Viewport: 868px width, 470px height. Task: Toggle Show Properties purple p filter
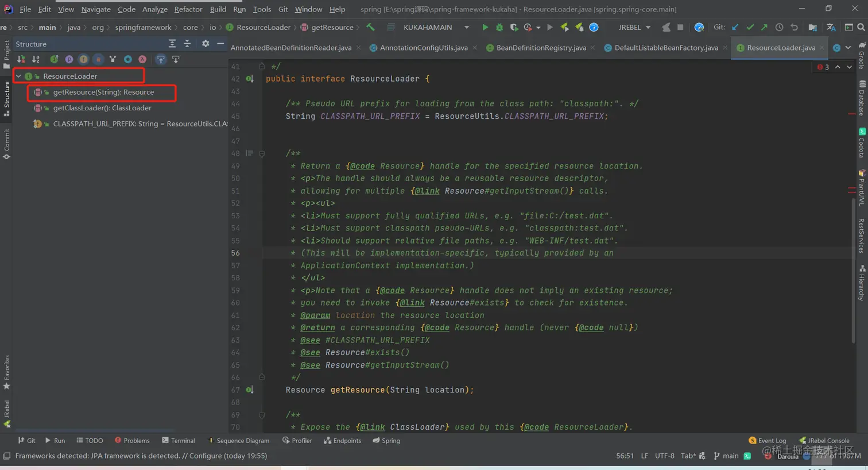click(69, 59)
